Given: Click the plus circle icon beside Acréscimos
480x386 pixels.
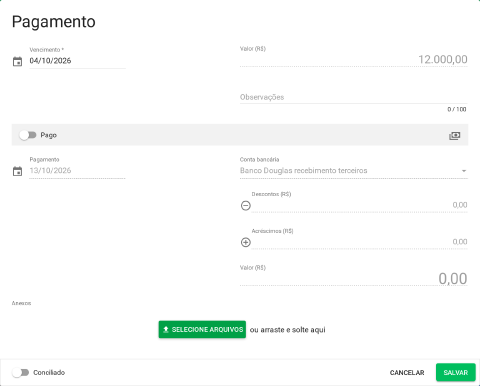Looking at the screenshot, I should coord(246,242).
